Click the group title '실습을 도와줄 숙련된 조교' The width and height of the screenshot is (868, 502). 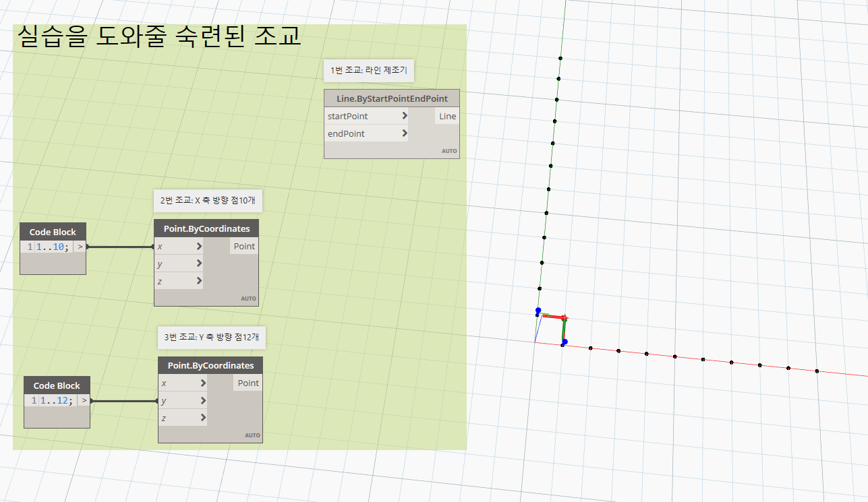coord(158,36)
